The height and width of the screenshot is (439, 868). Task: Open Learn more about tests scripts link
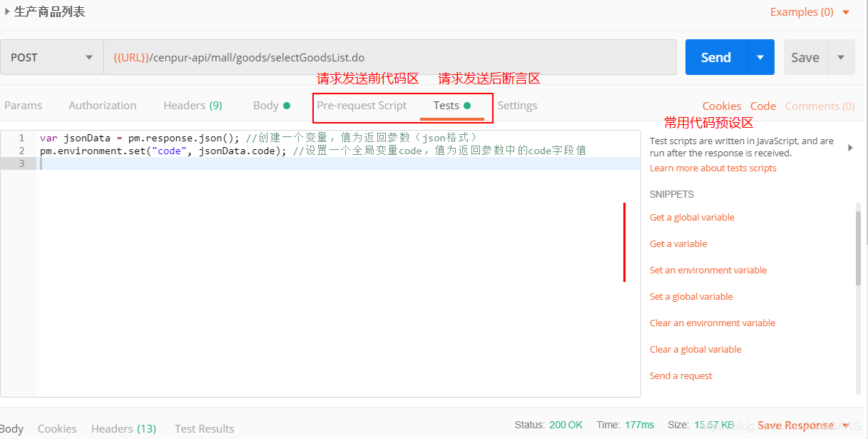pyautogui.click(x=713, y=168)
